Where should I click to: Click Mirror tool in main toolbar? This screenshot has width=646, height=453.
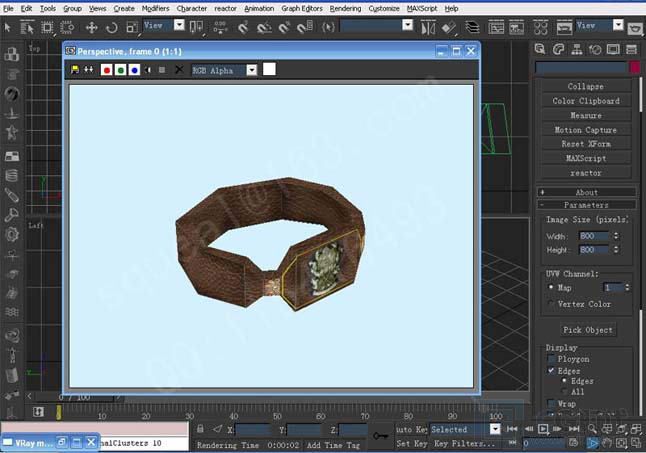click(x=428, y=28)
